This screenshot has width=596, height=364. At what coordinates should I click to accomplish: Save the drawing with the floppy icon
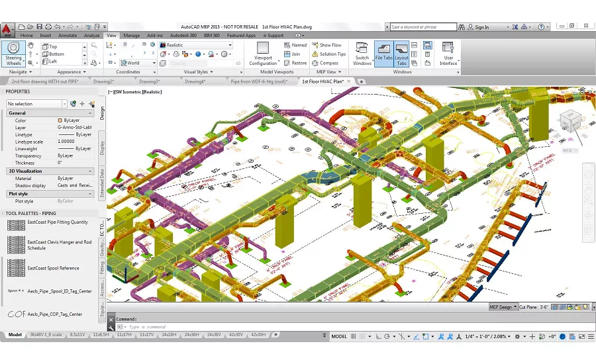[x=40, y=27]
